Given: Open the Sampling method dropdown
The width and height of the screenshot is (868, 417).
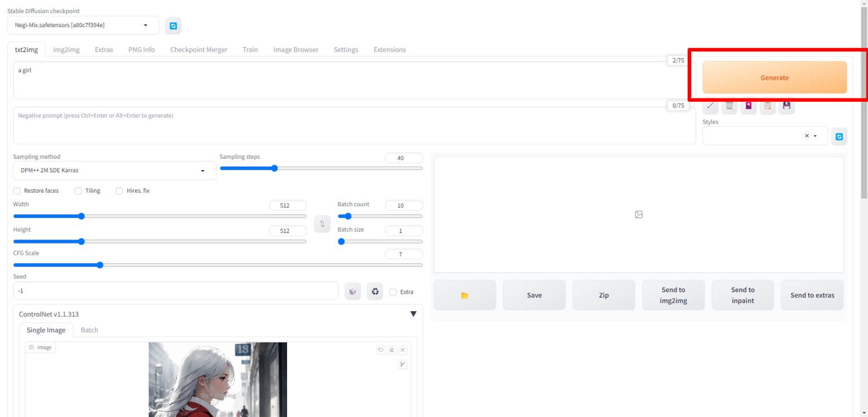Looking at the screenshot, I should (114, 171).
